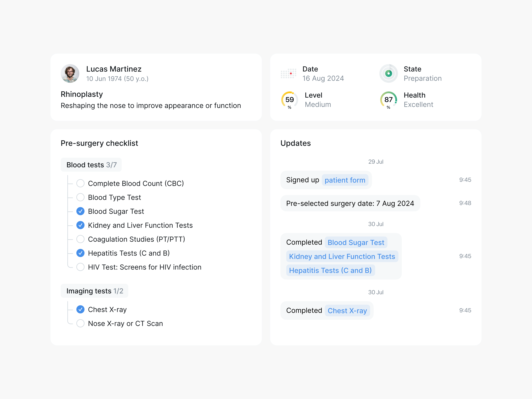
Task: Collapse the Imaging tests 1/2 group
Action: 95,291
